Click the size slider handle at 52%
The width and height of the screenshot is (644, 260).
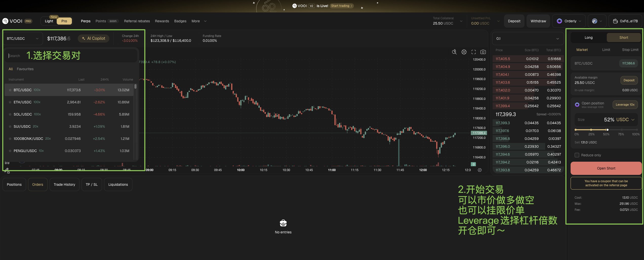607,130
